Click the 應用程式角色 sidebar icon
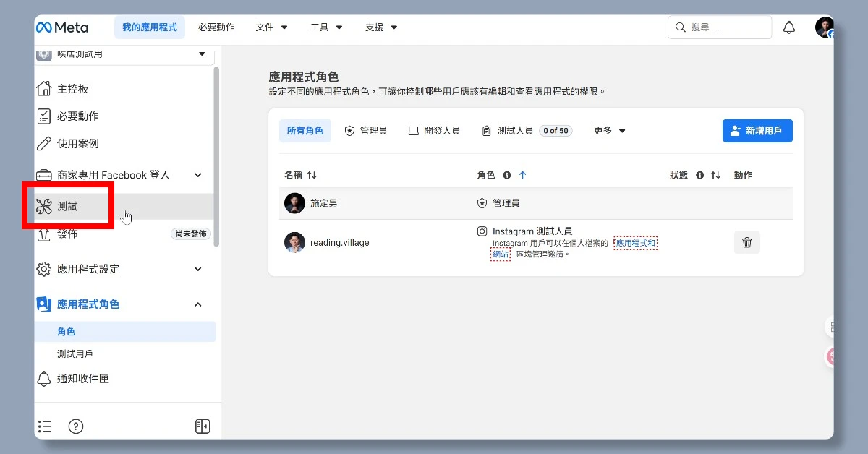The width and height of the screenshot is (868, 454). (x=44, y=304)
